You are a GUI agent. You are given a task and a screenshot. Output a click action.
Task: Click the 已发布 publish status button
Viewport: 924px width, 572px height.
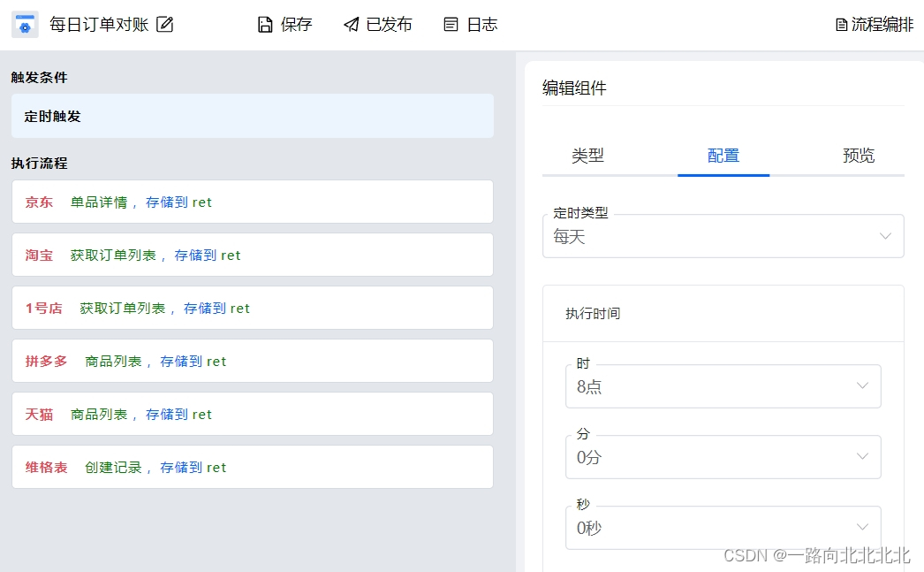pos(378,25)
